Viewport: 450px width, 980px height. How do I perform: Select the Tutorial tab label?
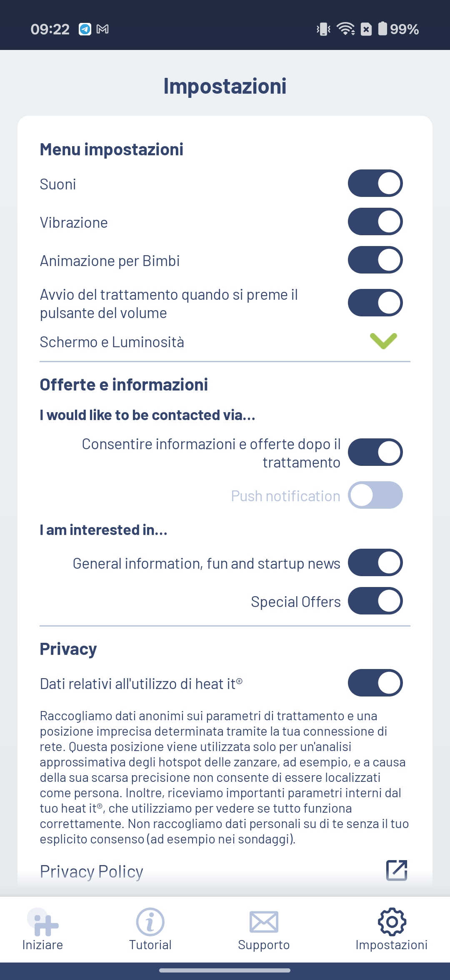coord(150,945)
